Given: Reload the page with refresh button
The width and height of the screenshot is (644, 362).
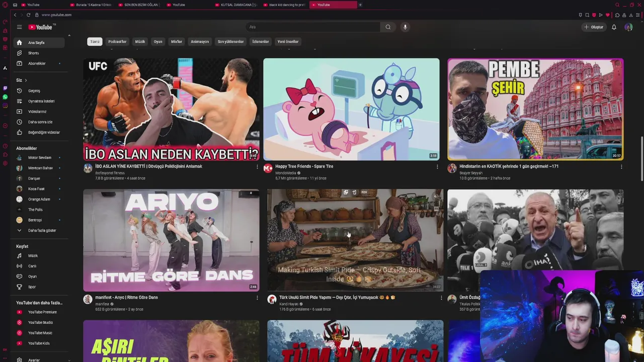Looking at the screenshot, I should 28,15.
